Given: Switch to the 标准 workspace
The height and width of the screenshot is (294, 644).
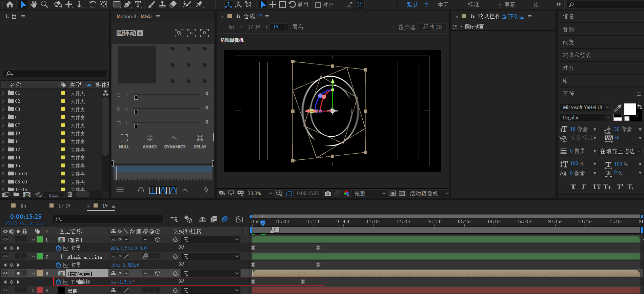Looking at the screenshot, I should [473, 5].
